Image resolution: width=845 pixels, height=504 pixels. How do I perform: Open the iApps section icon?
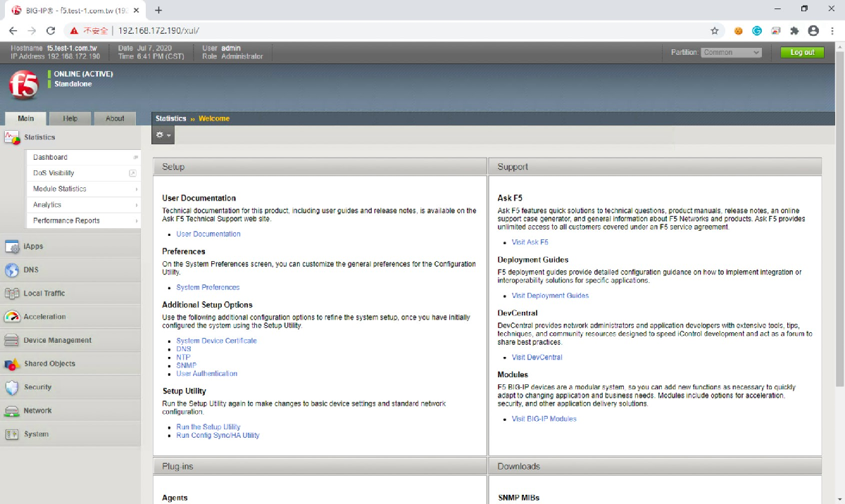tap(11, 246)
